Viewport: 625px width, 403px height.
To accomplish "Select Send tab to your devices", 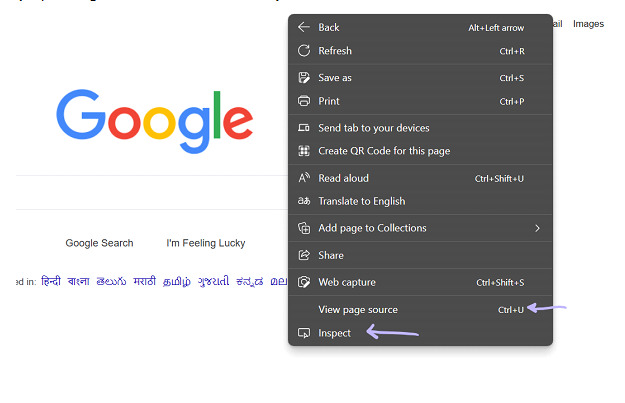I will point(373,128).
